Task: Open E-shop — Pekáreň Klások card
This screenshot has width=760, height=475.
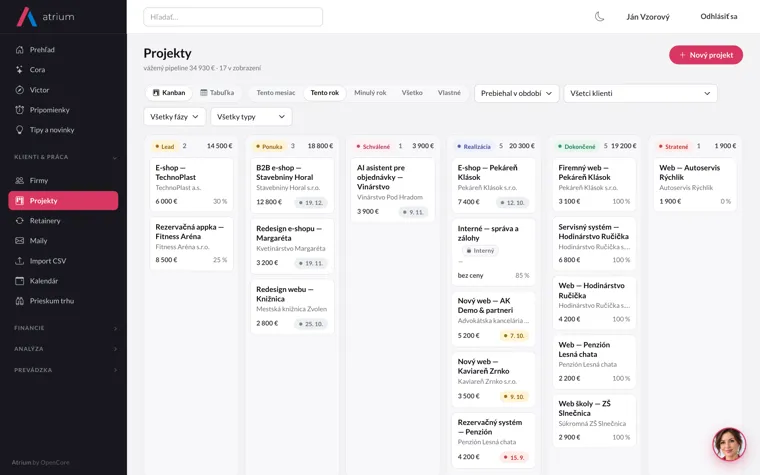Action: [493, 185]
